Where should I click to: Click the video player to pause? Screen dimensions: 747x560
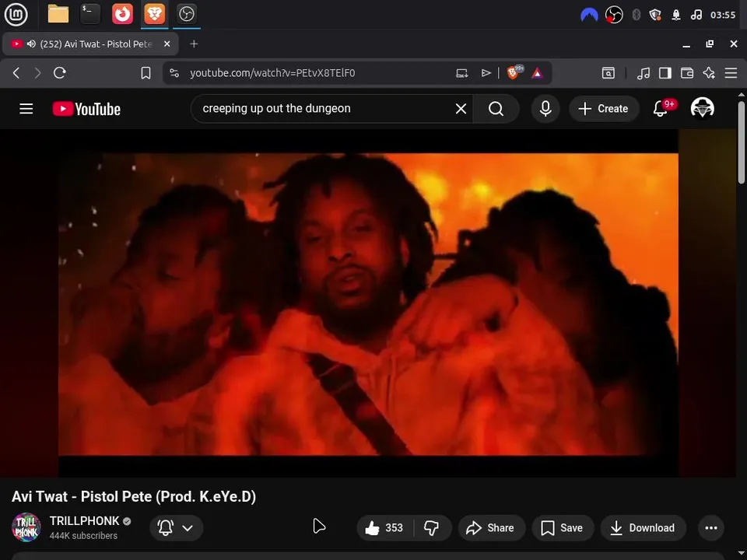368,304
